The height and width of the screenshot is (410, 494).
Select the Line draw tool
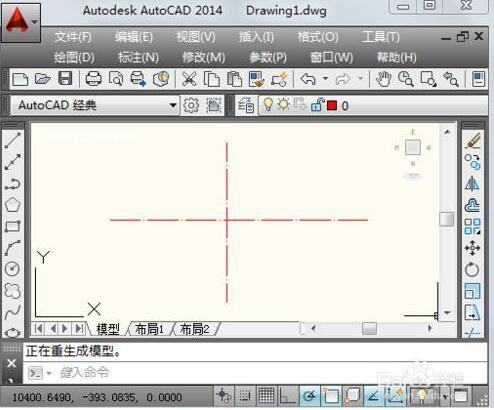coord(13,140)
